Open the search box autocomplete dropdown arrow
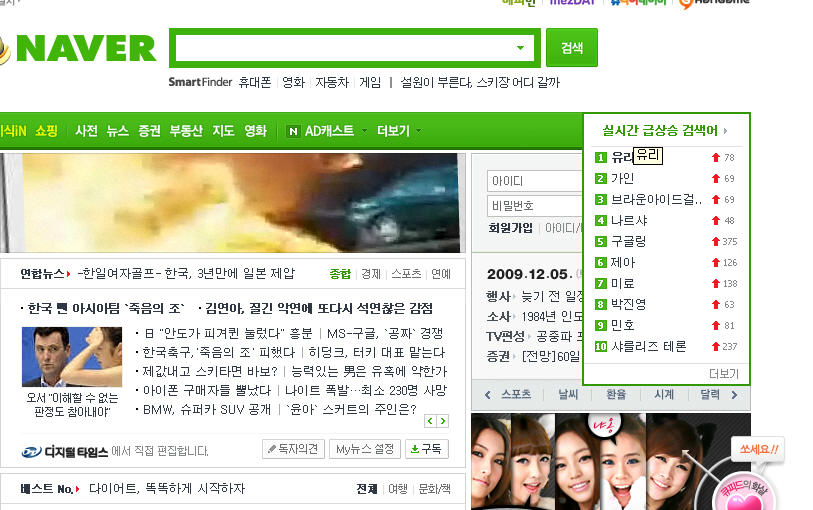The height and width of the screenshot is (510, 813). point(521,48)
